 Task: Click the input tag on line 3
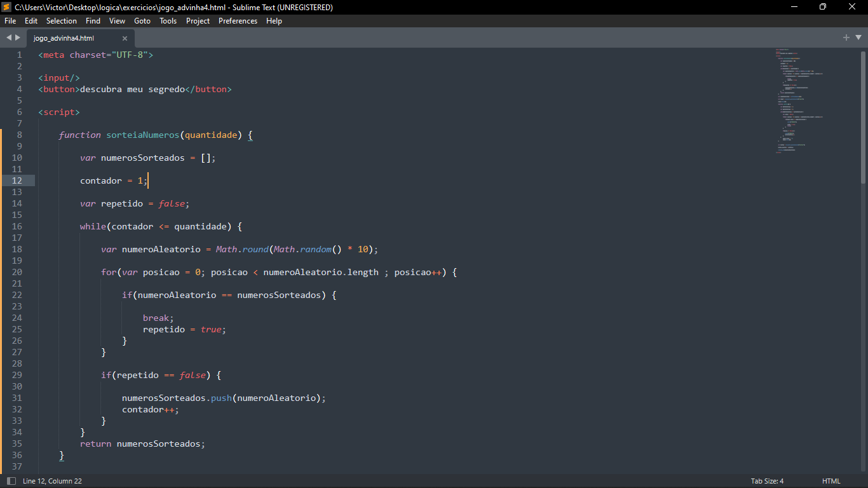pos(59,78)
